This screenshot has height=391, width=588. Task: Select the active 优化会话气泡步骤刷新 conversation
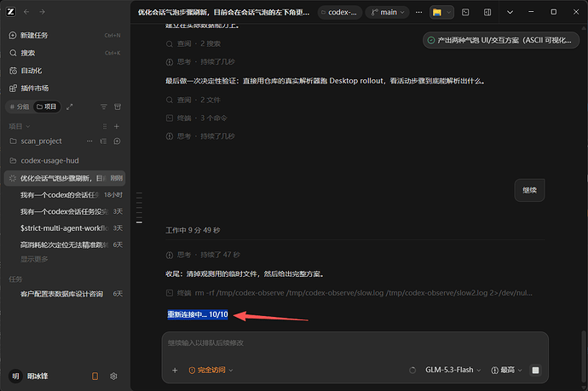point(65,178)
